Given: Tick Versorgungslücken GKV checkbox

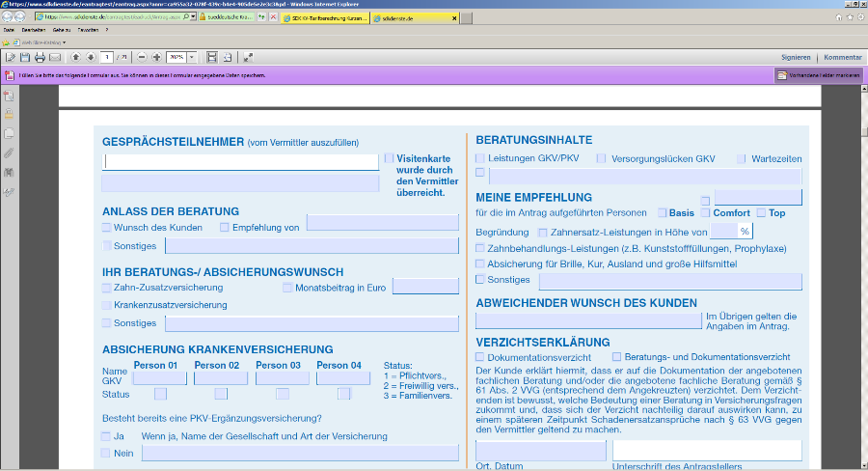Looking at the screenshot, I should pyautogui.click(x=601, y=158).
